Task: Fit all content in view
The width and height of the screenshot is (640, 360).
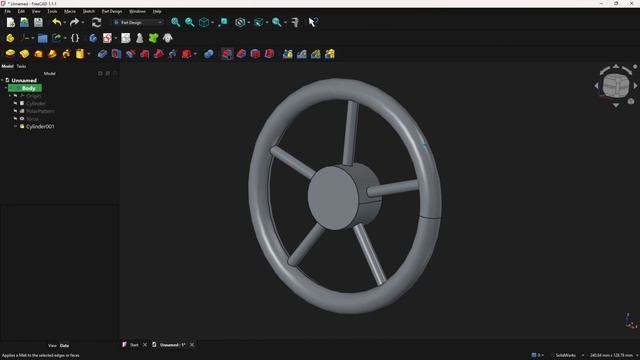Action: [x=176, y=22]
